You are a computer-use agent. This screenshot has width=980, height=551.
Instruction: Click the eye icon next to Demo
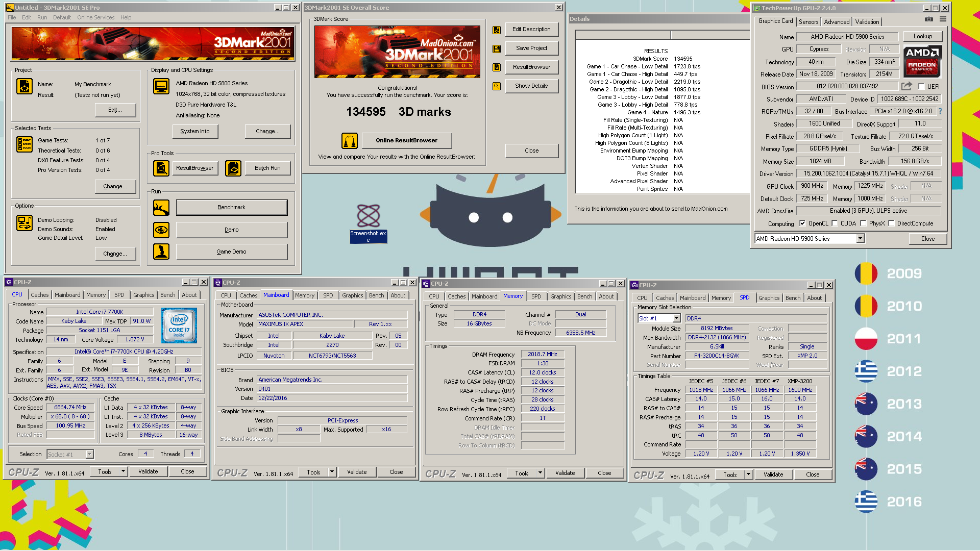(x=161, y=230)
